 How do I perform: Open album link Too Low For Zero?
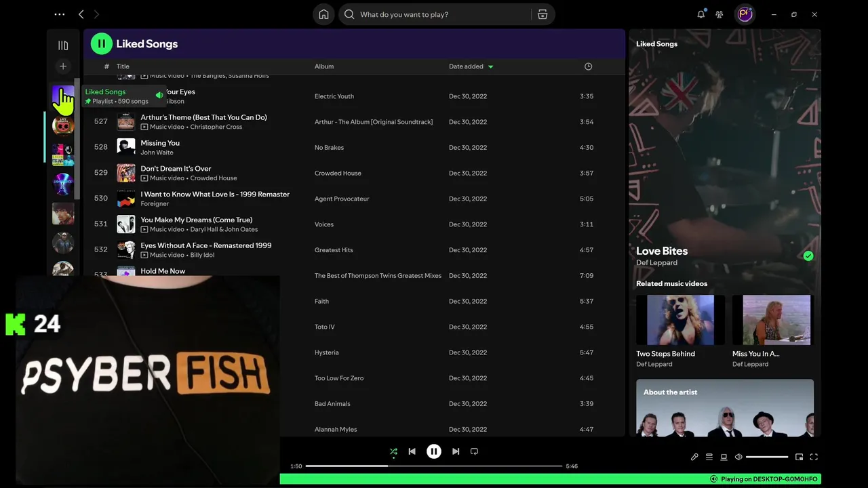click(339, 378)
